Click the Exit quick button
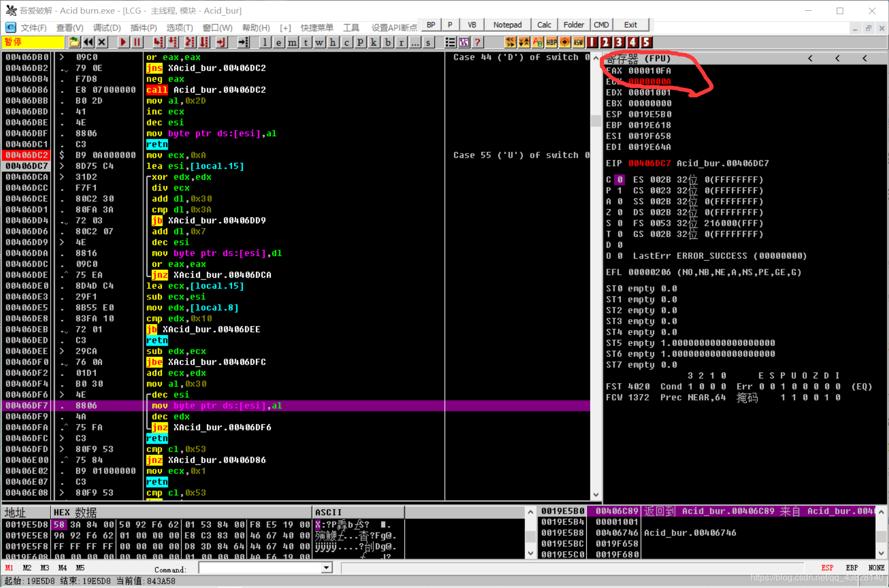 click(631, 25)
